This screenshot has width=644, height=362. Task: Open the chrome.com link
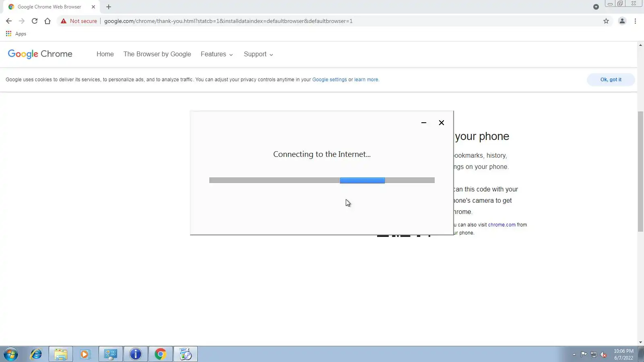pyautogui.click(x=502, y=225)
